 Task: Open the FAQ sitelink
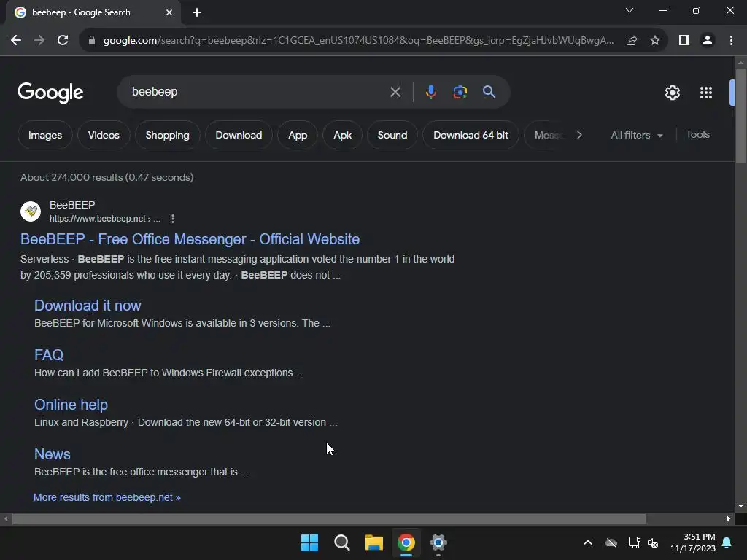tap(49, 355)
